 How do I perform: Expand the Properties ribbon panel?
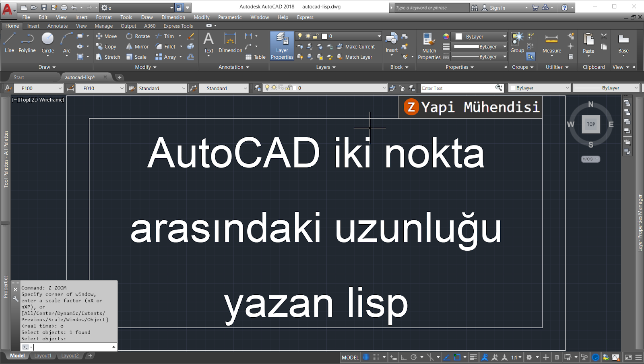pos(460,67)
